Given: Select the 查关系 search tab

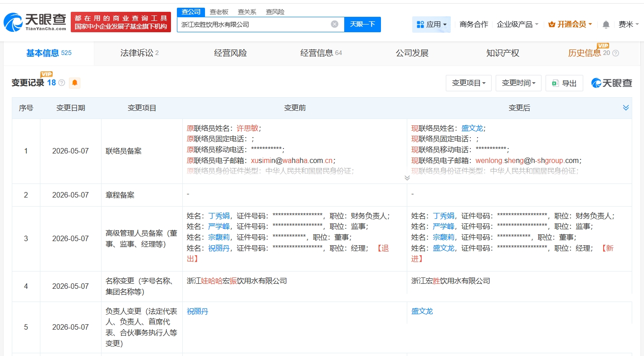Looking at the screenshot, I should [247, 12].
